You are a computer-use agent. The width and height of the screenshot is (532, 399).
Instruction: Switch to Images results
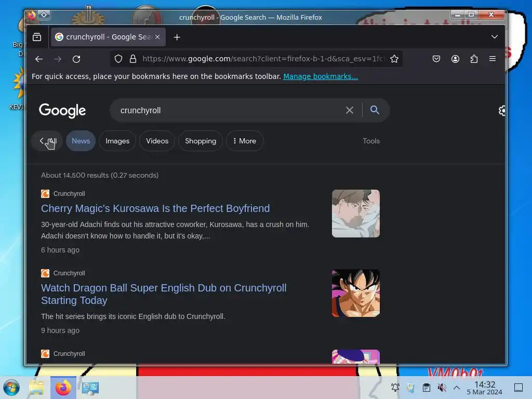117,141
